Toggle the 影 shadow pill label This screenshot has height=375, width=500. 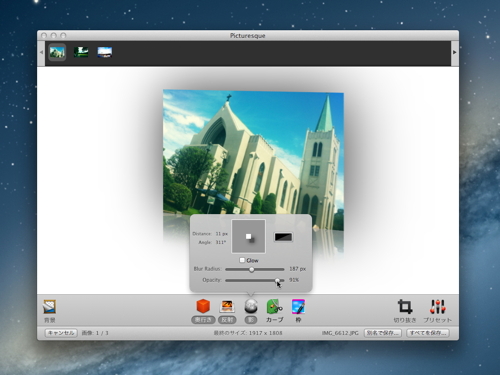251,320
